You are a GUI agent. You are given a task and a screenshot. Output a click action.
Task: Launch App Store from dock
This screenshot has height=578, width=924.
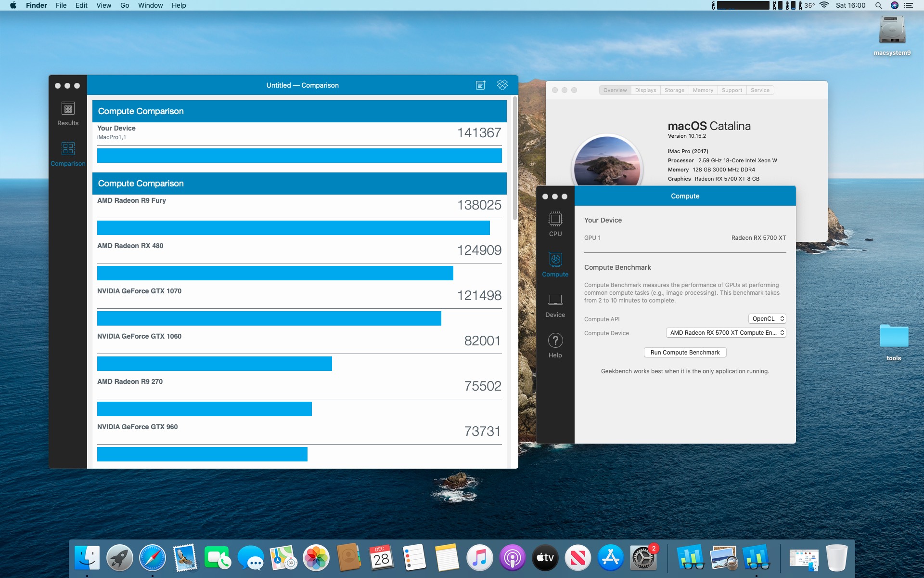pyautogui.click(x=610, y=558)
